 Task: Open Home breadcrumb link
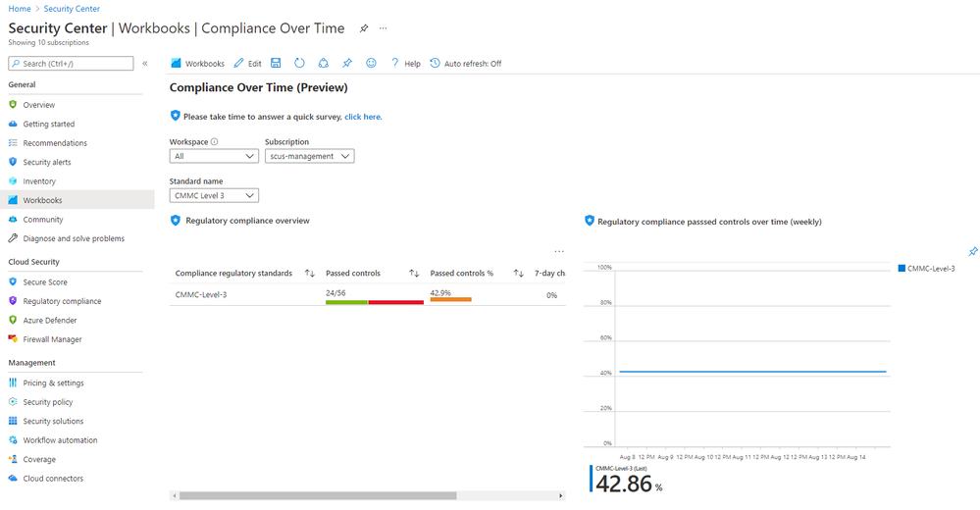click(x=20, y=9)
